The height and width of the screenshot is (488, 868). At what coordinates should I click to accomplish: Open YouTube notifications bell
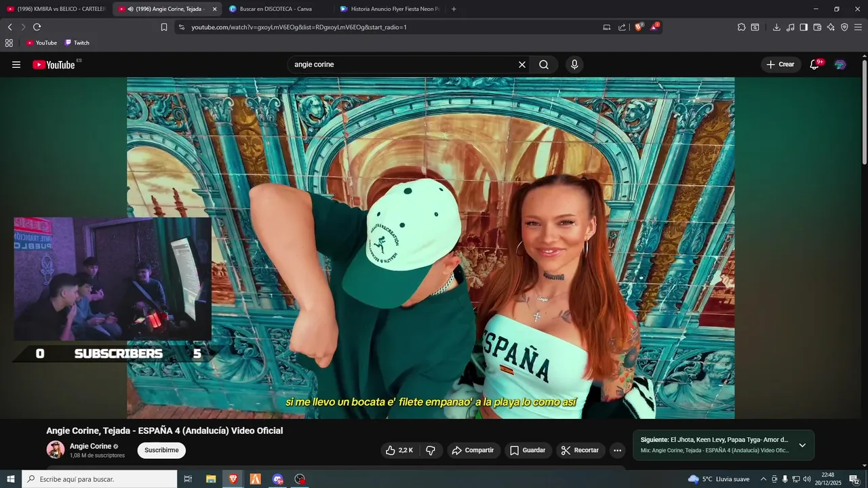point(815,64)
